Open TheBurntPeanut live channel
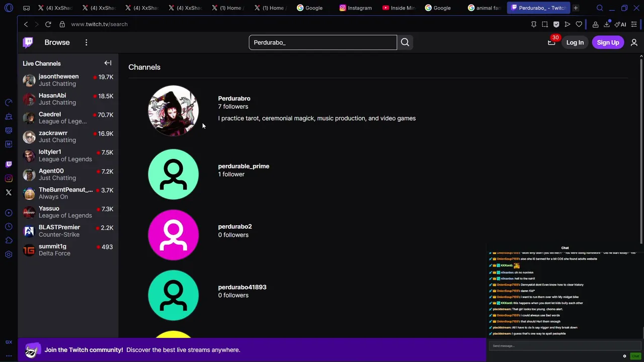Viewport: 644px width, 362px height. [x=68, y=193]
